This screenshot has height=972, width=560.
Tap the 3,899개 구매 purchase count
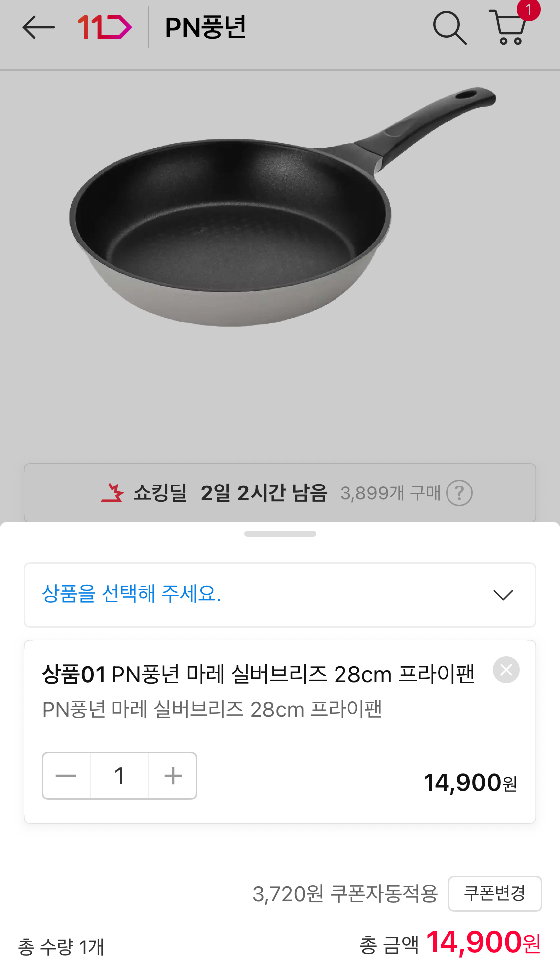tap(390, 493)
